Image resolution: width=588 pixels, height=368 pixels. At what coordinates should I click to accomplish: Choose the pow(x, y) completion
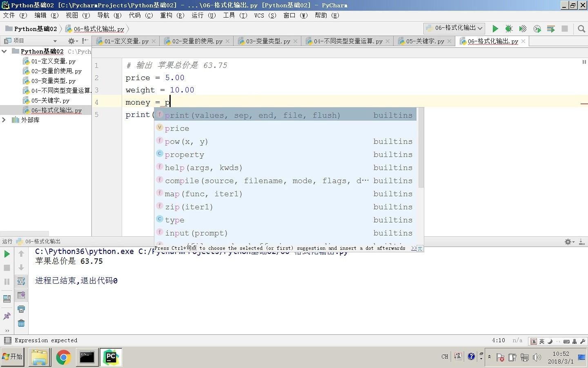pos(285,141)
